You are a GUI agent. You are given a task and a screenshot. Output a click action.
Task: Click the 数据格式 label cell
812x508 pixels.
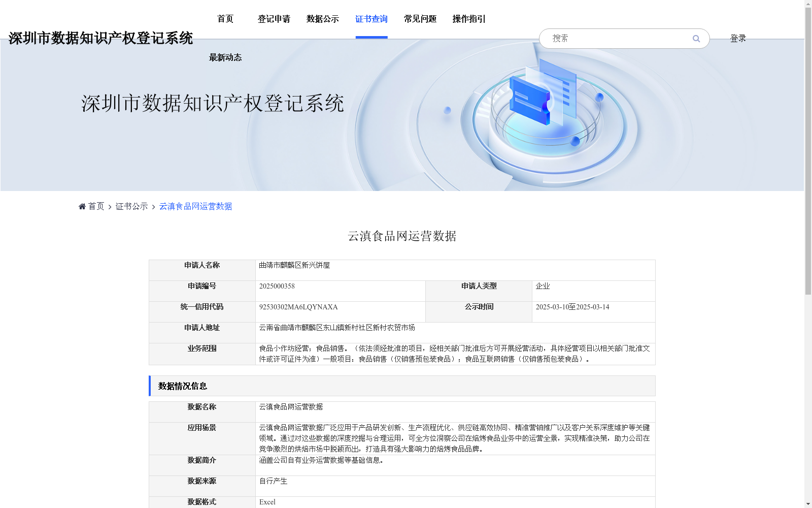pyautogui.click(x=202, y=502)
